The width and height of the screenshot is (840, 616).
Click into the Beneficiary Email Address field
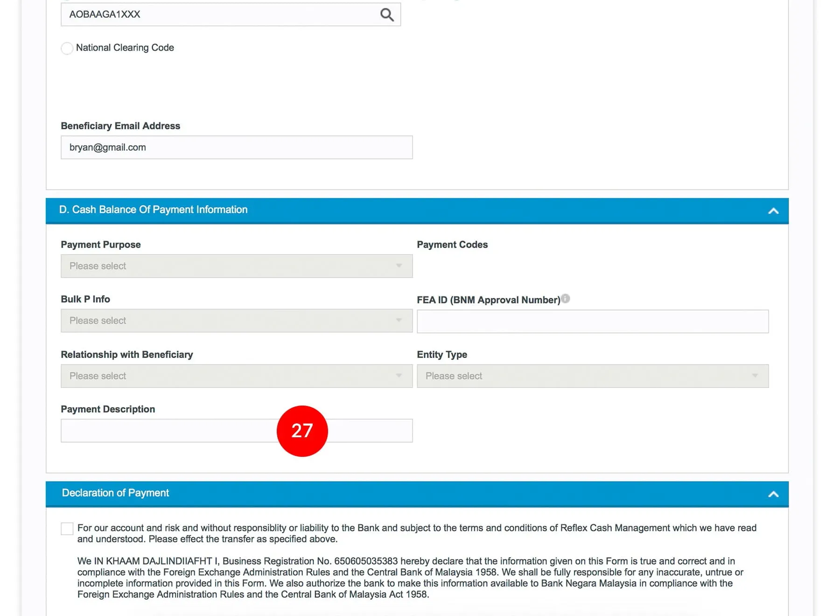[236, 147]
